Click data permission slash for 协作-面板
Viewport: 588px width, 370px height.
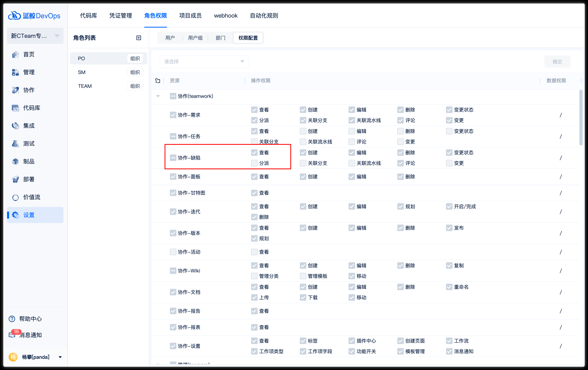pyautogui.click(x=561, y=177)
